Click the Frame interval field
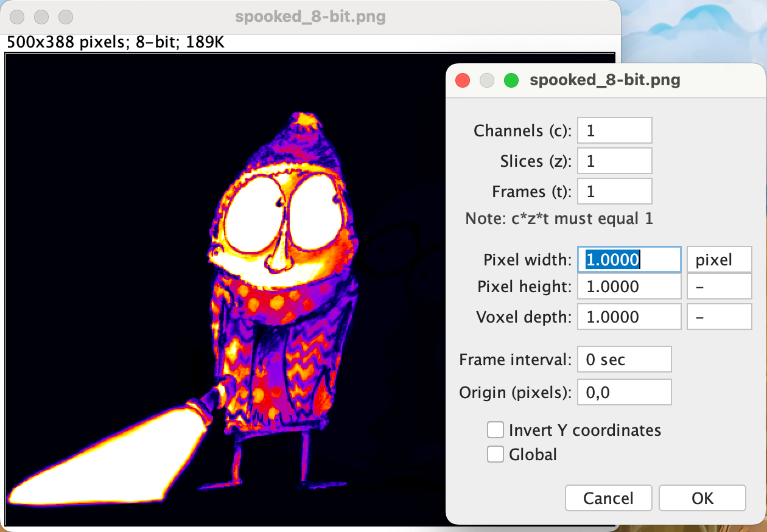The width and height of the screenshot is (767, 532). point(625,359)
